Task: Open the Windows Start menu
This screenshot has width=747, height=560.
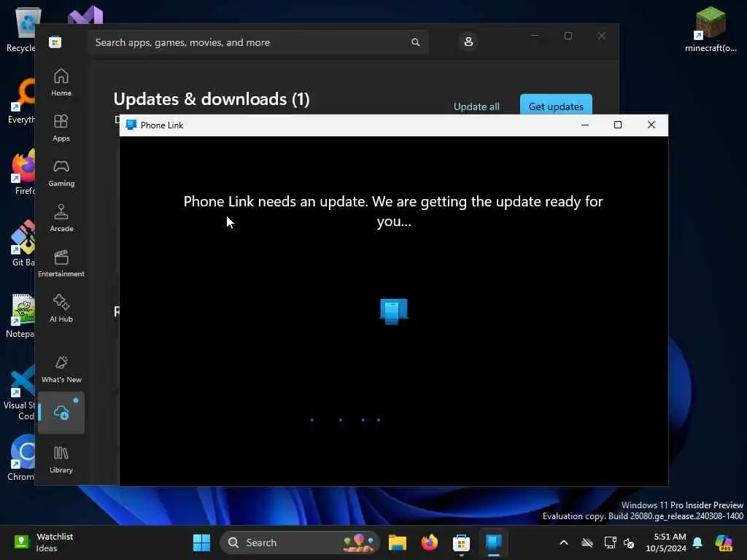Action: pyautogui.click(x=201, y=542)
